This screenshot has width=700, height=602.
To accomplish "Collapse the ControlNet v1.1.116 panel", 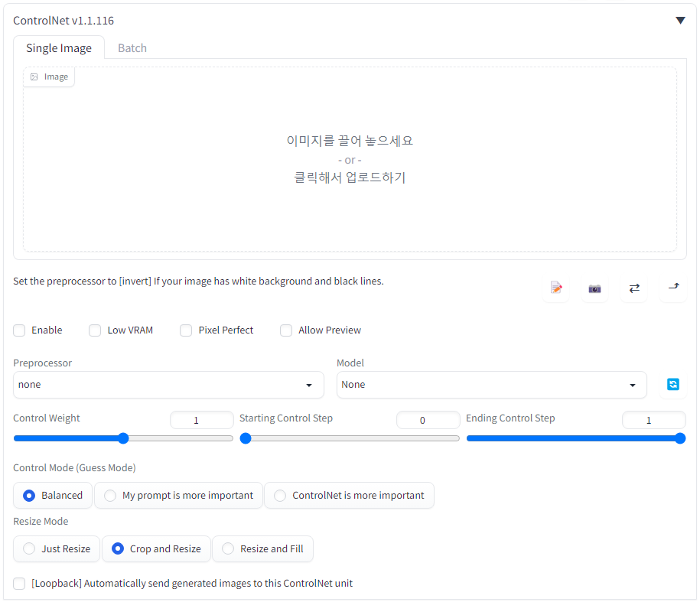I will pos(680,20).
